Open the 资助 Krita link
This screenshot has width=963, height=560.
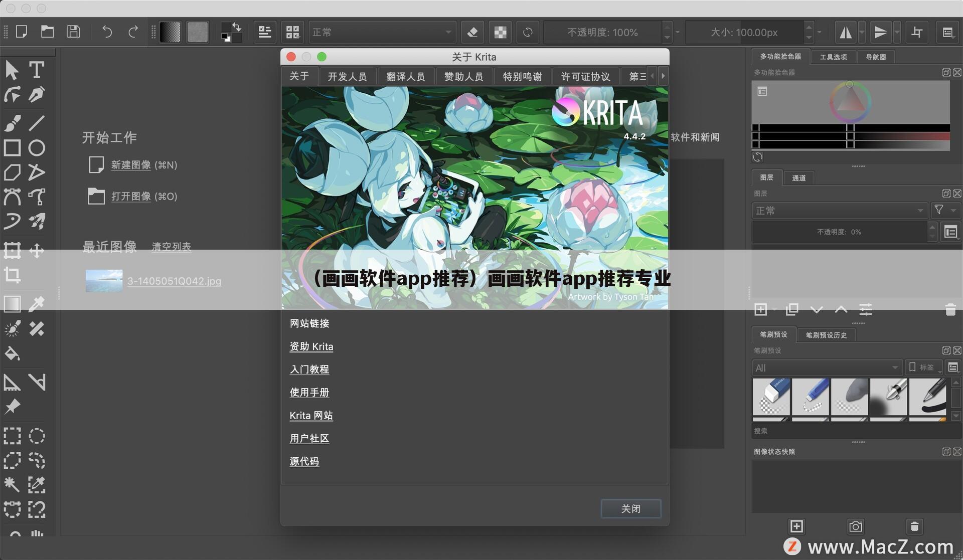pyautogui.click(x=311, y=346)
